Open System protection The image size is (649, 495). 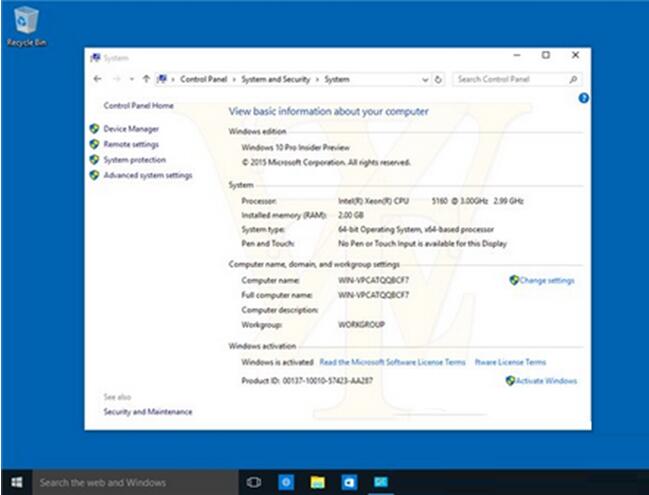(x=135, y=160)
